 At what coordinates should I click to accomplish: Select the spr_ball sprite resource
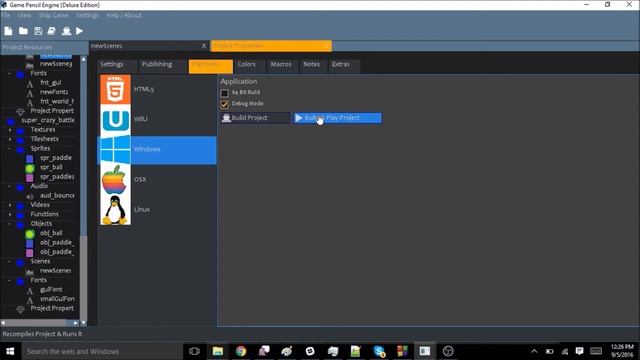point(51,167)
